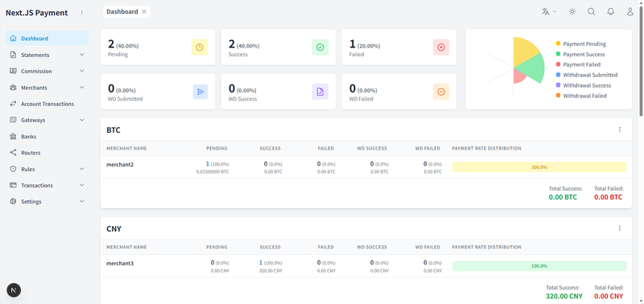Open the BTC card three-dot menu

(x=620, y=129)
